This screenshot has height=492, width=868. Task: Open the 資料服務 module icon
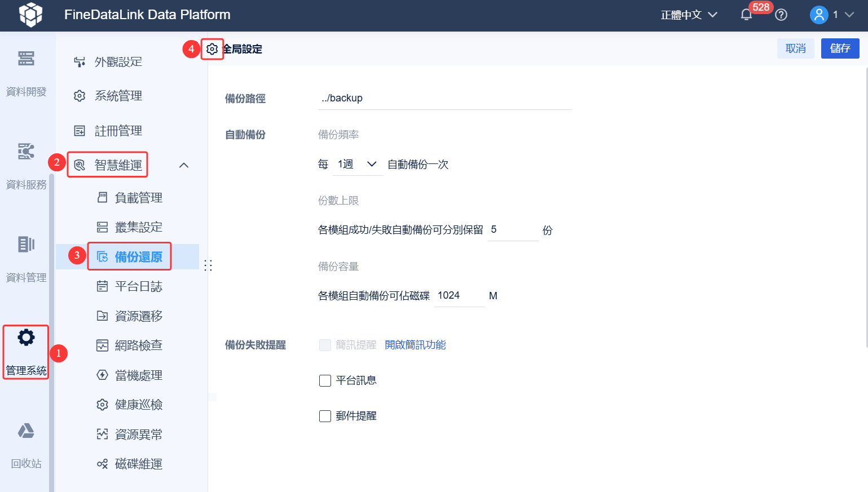tap(26, 152)
